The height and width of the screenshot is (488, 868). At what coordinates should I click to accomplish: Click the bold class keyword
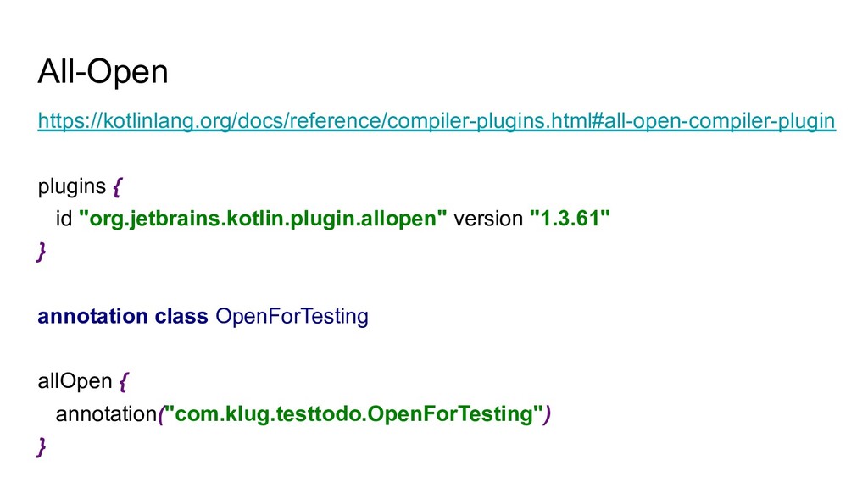(181, 317)
